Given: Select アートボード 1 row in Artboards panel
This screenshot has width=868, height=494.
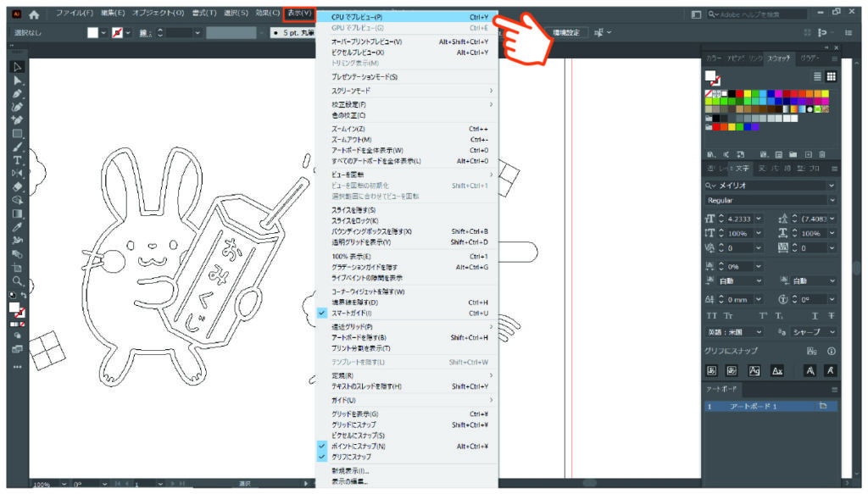Looking at the screenshot, I should pos(771,407).
